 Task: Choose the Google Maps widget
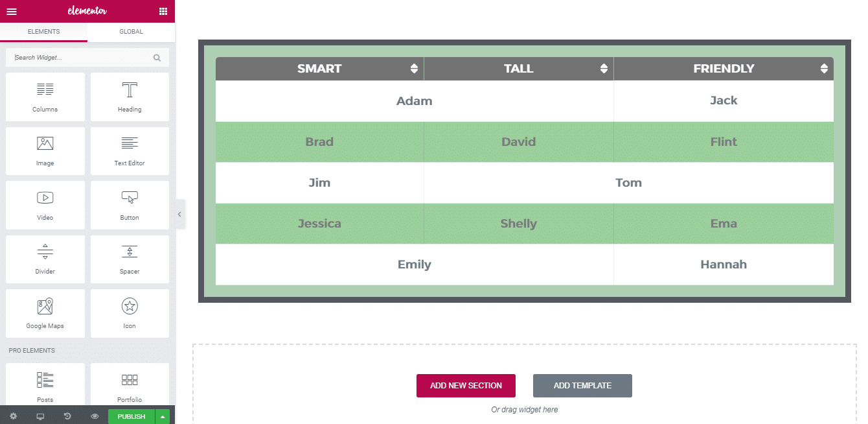coord(45,313)
